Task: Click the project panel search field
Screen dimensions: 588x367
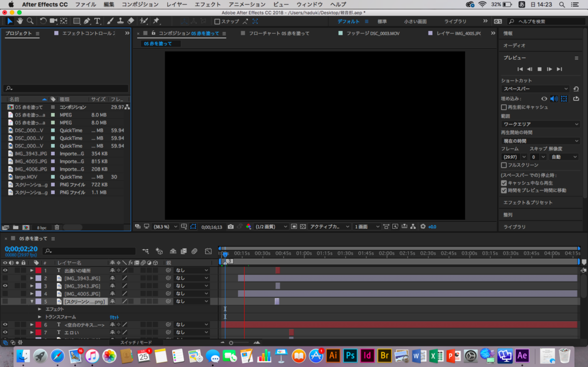Action: (66, 88)
